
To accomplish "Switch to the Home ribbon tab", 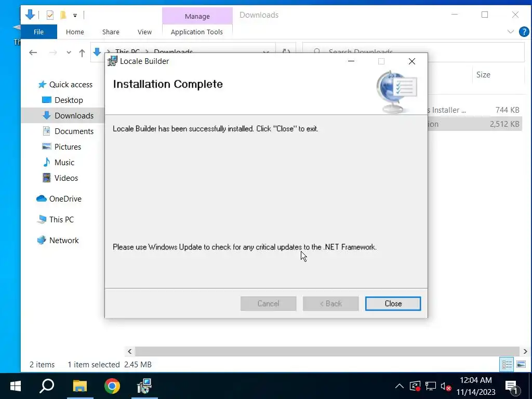I will (x=75, y=32).
